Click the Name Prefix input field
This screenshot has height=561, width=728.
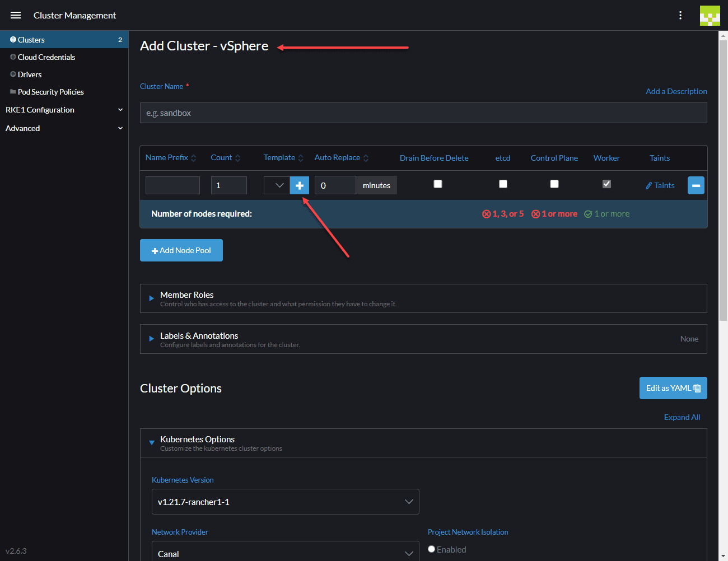172,185
